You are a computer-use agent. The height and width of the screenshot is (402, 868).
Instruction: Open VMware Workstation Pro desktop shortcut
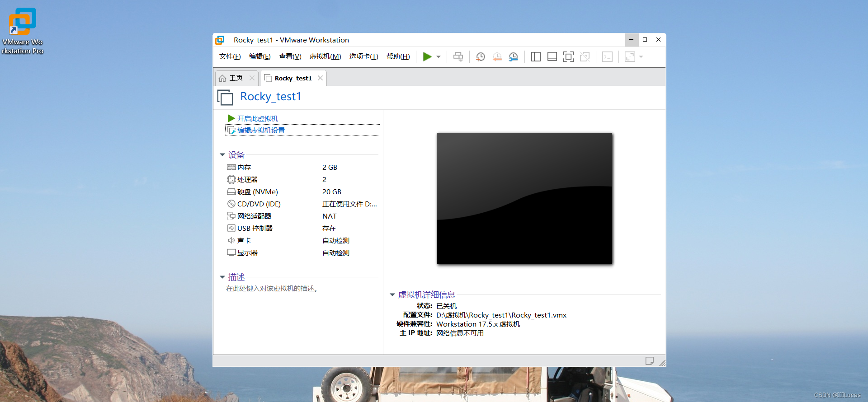[x=22, y=31]
